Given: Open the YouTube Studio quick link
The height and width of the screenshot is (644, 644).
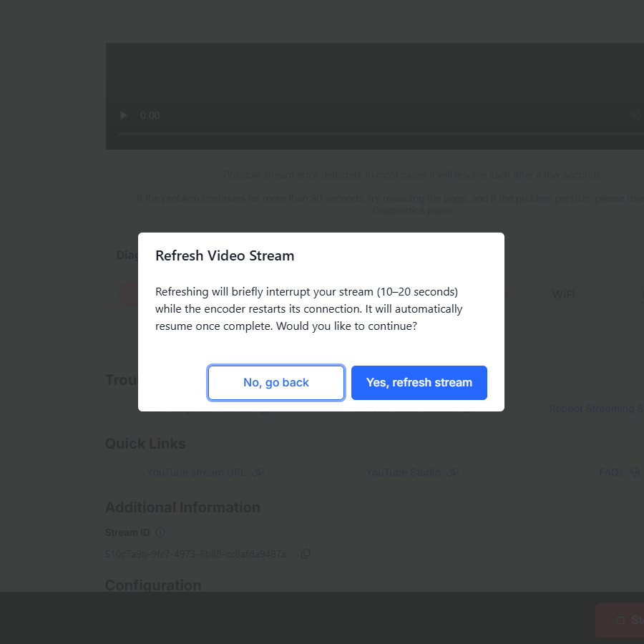Looking at the screenshot, I should tap(406, 472).
